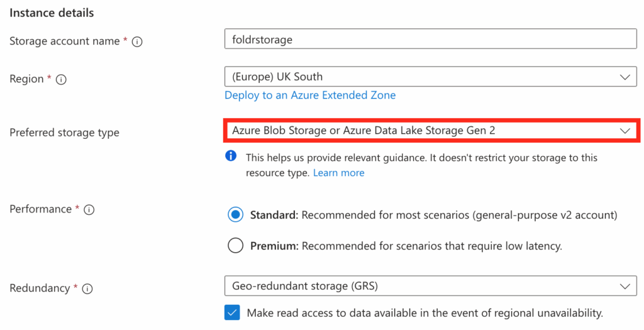Click info icon beside Redundancy label
The width and height of the screenshot is (644, 330).
[87, 289]
